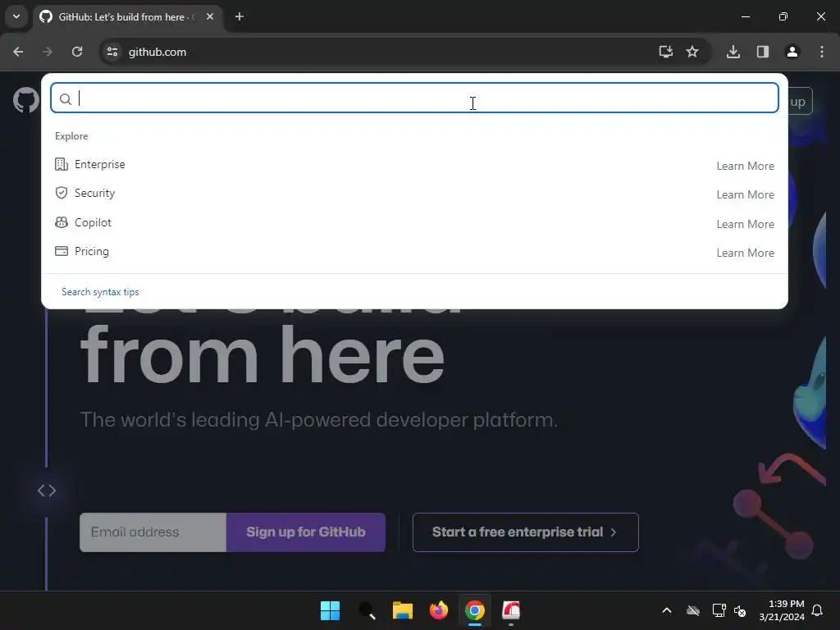Click the OneDrive cloud tray icon
The image size is (840, 630).
(693, 610)
